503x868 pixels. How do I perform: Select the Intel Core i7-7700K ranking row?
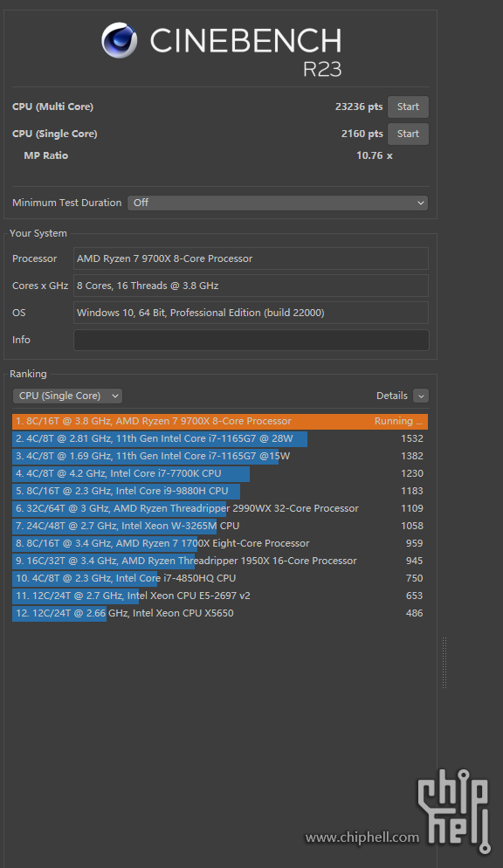(x=220, y=473)
